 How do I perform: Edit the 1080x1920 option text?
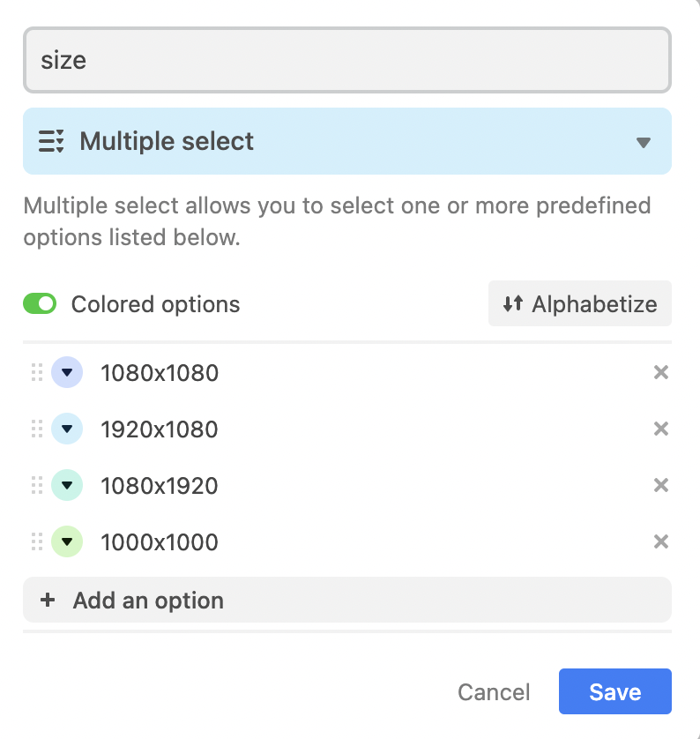(x=160, y=485)
